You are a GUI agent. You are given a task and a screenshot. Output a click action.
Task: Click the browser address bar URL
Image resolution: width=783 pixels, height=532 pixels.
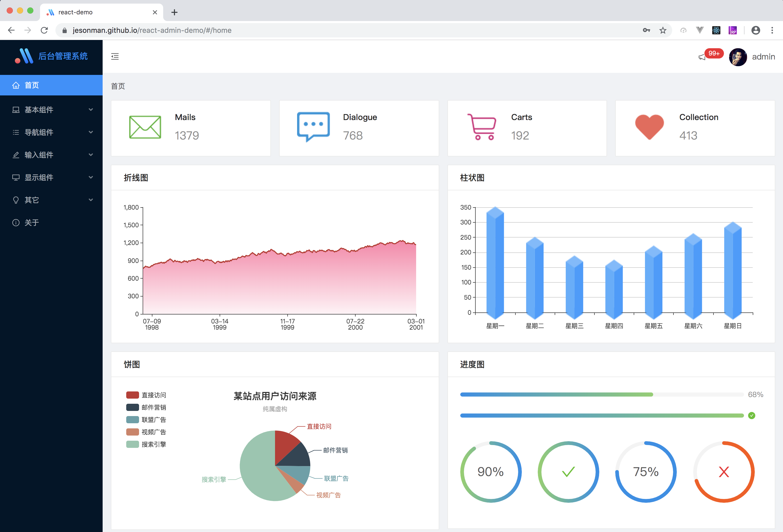pyautogui.click(x=152, y=30)
